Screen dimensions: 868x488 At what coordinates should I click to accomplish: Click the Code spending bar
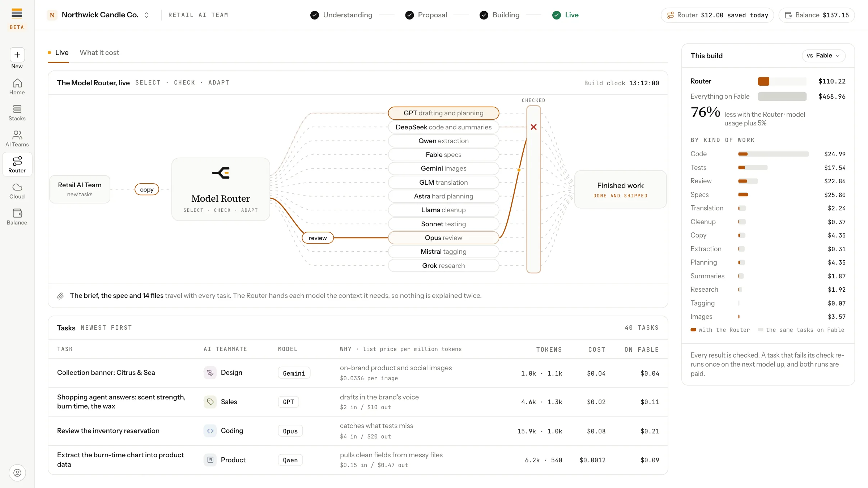[x=773, y=154]
